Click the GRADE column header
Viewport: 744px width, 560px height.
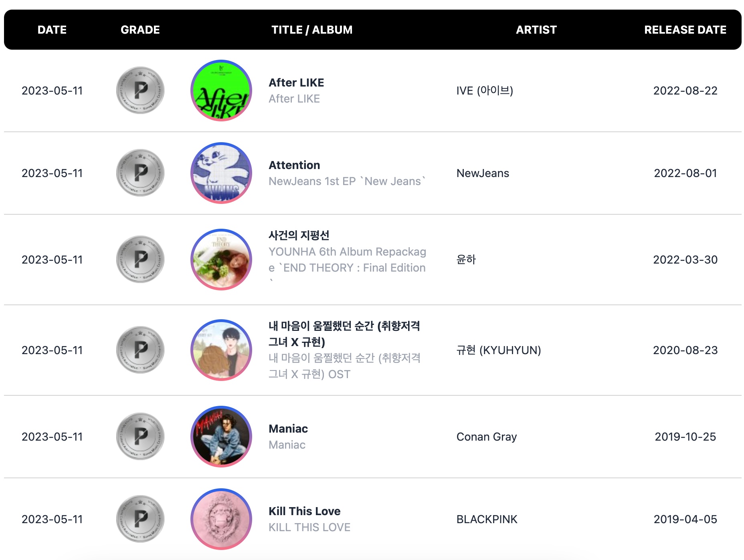point(140,30)
